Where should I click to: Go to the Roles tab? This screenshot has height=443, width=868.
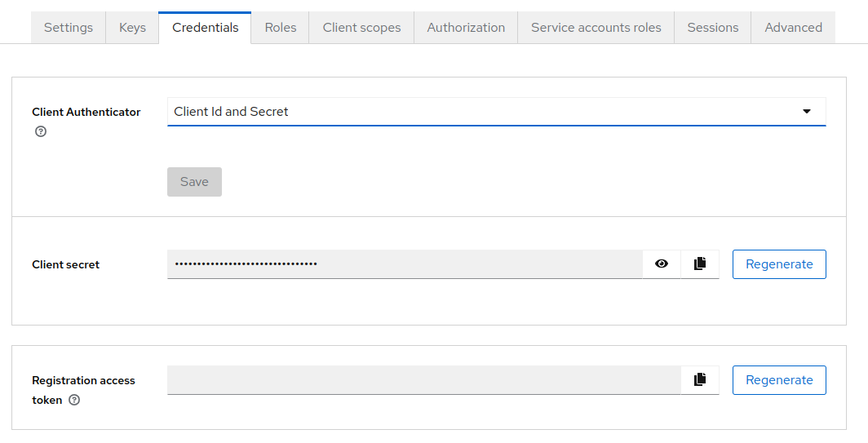(x=280, y=28)
